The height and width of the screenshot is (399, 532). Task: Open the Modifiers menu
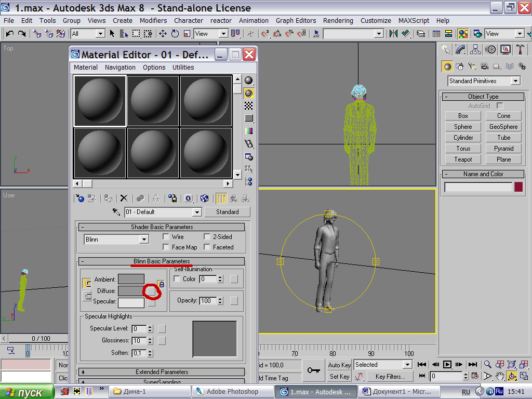pyautogui.click(x=153, y=20)
